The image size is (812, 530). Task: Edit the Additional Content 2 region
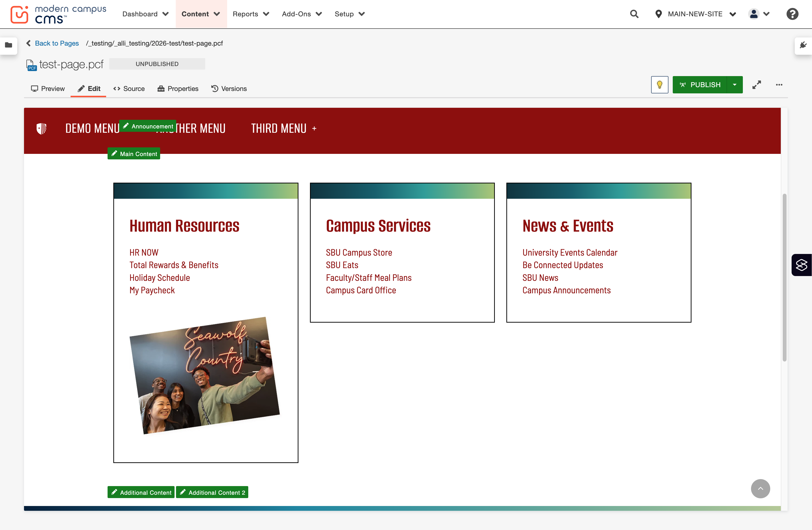(212, 492)
